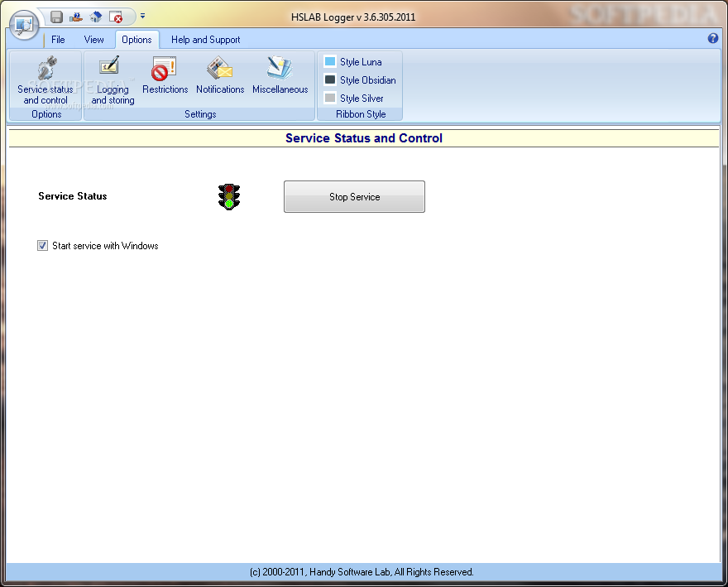
Task: Click the traffic light service status icon
Action: point(229,196)
